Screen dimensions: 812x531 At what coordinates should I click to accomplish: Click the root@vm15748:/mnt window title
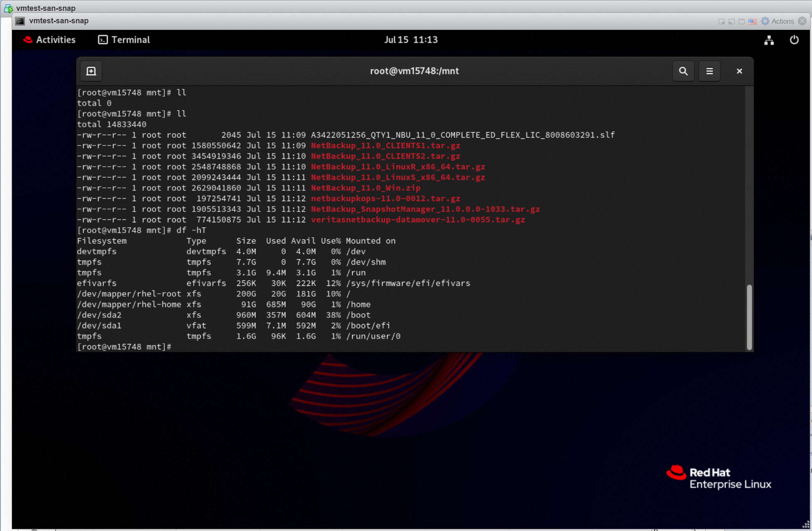(x=414, y=71)
